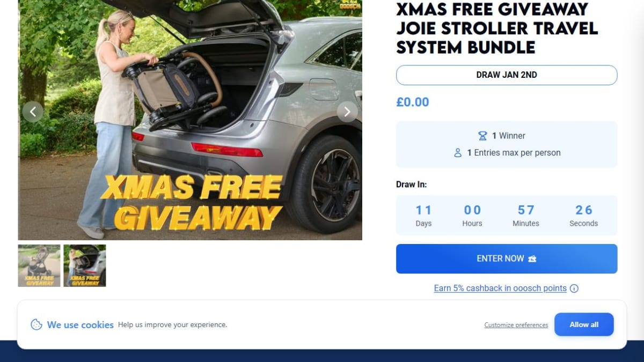
Task: Show the previous product image
Action: (x=33, y=112)
